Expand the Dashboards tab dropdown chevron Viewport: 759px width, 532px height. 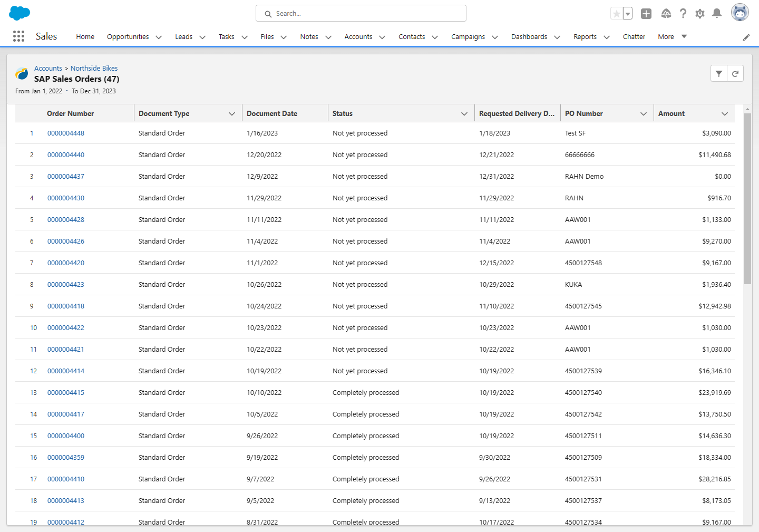[557, 37]
